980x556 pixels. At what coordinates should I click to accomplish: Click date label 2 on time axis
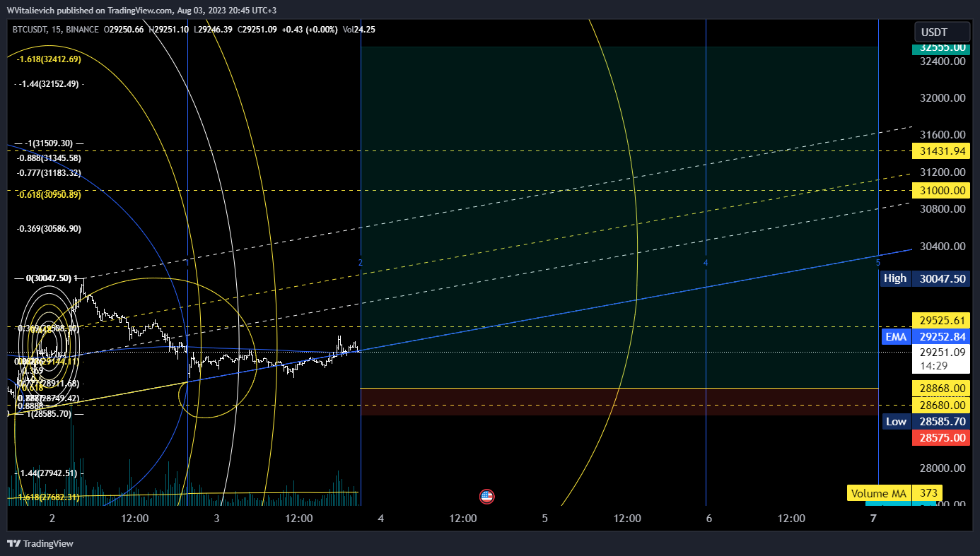(52, 518)
